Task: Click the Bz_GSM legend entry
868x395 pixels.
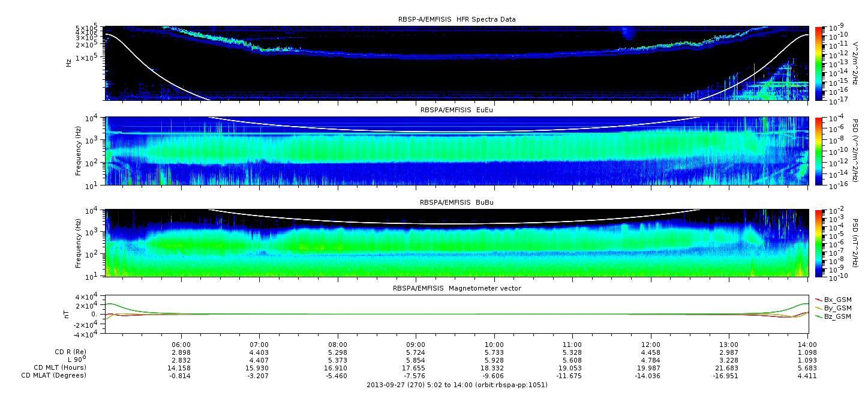Action: (x=837, y=316)
